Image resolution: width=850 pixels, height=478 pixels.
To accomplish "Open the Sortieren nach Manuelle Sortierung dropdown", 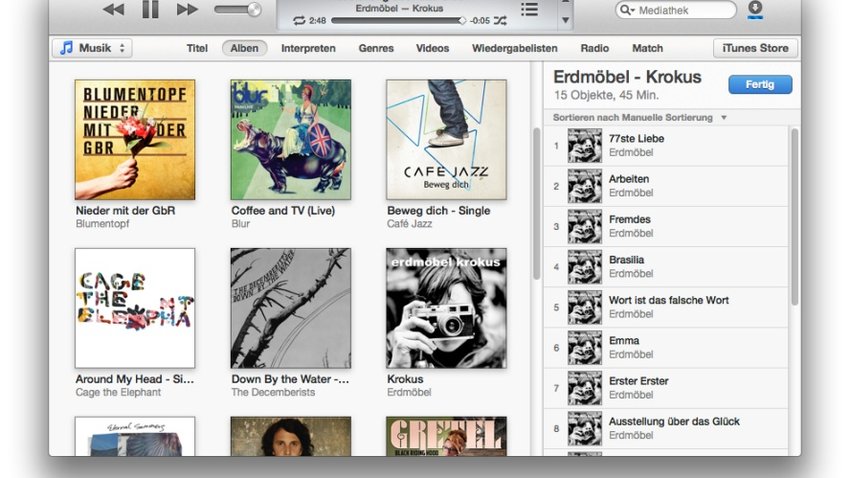I will 640,118.
